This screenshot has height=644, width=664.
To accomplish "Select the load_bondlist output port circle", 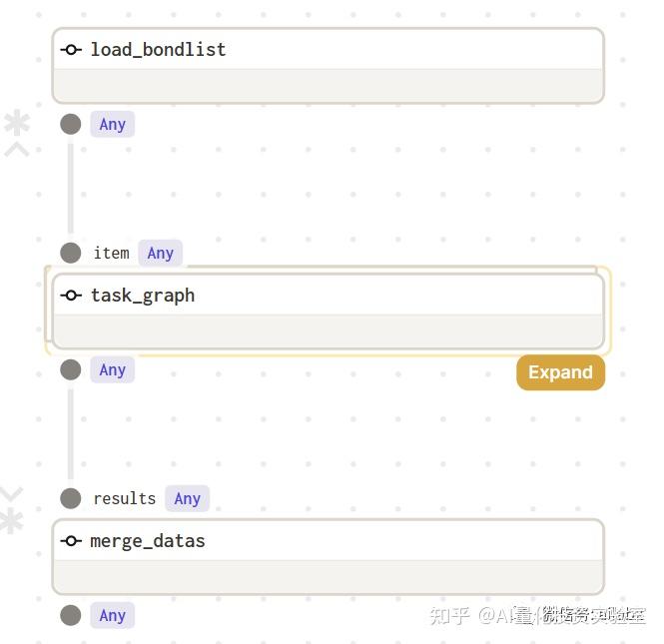I will [70, 124].
